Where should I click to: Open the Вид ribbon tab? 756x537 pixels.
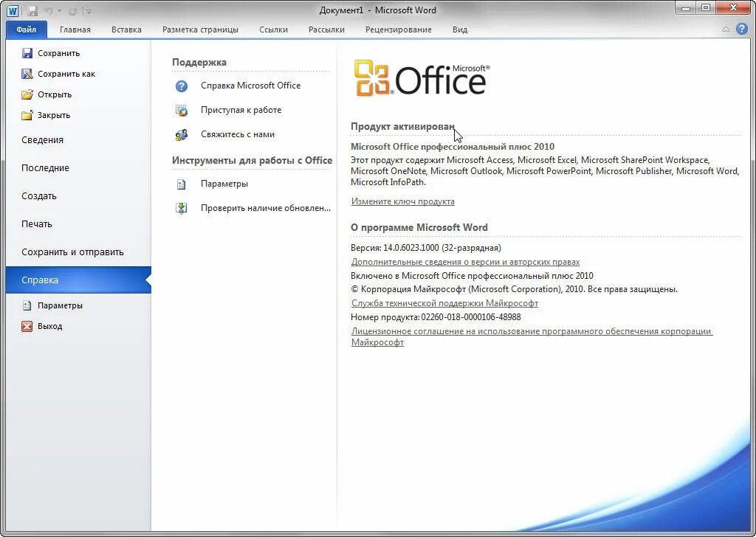coord(459,30)
